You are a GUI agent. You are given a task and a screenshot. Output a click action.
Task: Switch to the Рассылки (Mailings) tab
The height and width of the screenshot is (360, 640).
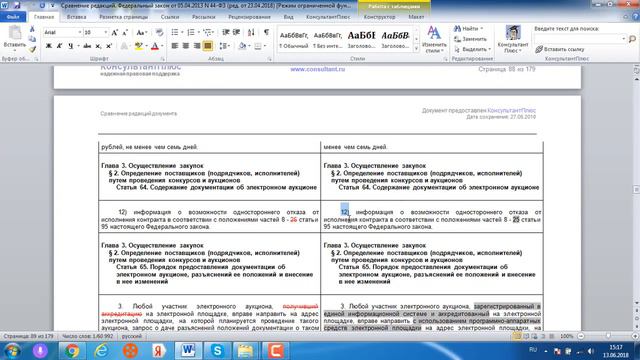(204, 17)
